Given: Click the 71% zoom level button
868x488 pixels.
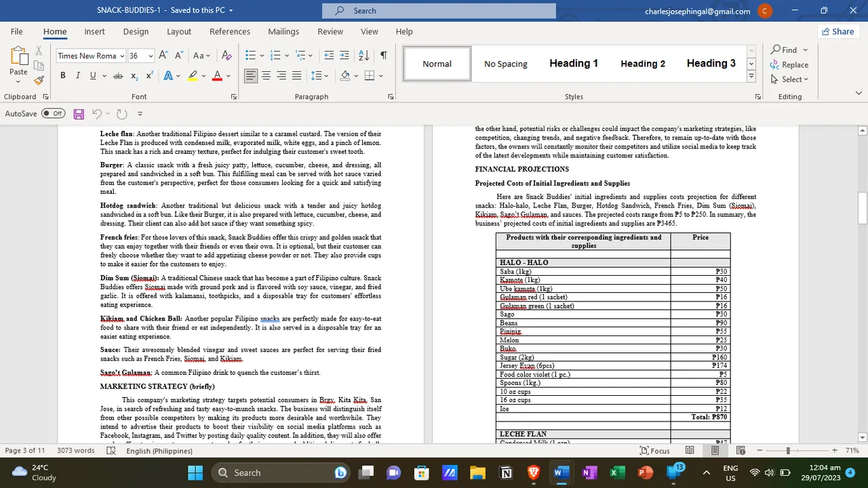Looking at the screenshot, I should (852, 451).
